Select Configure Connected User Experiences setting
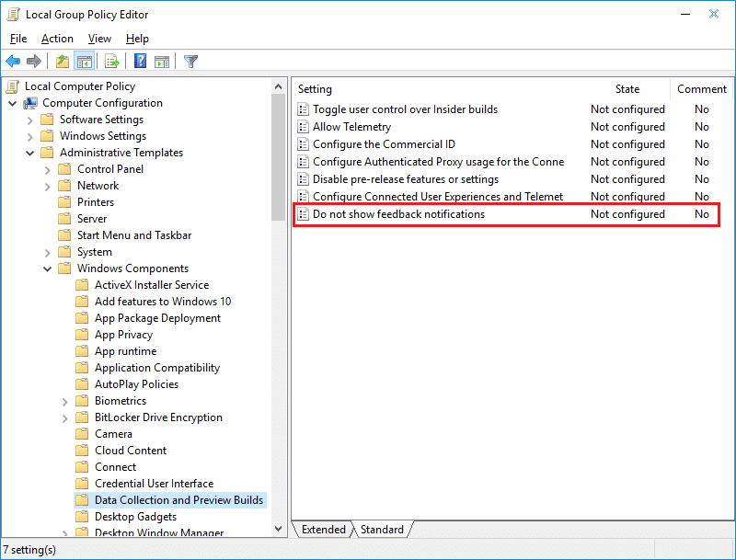 pyautogui.click(x=438, y=197)
